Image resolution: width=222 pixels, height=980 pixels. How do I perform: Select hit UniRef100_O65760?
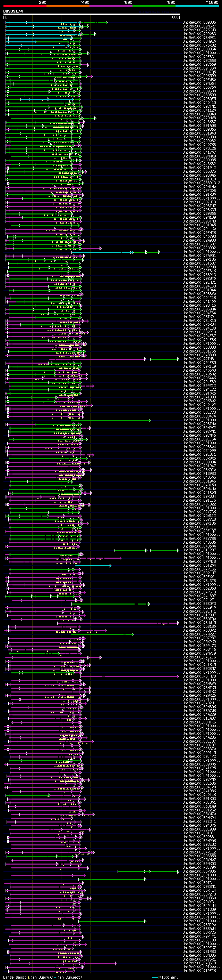pyautogui.click(x=199, y=88)
